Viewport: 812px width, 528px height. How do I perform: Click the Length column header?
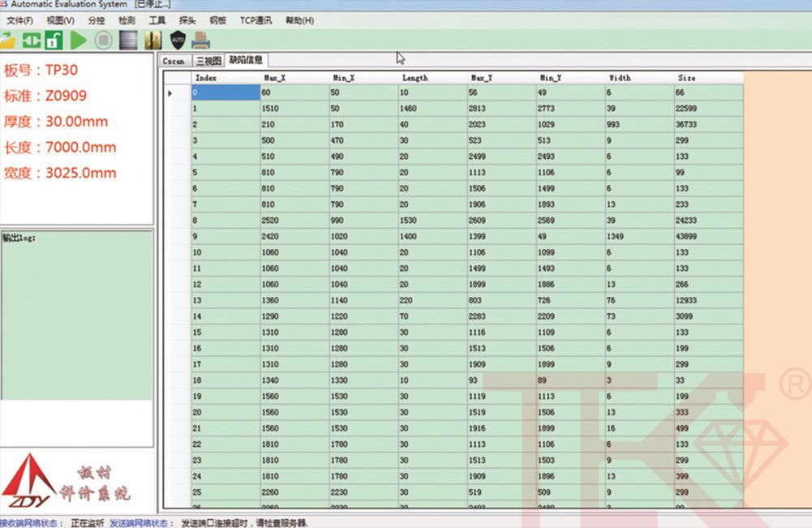[x=432, y=78]
